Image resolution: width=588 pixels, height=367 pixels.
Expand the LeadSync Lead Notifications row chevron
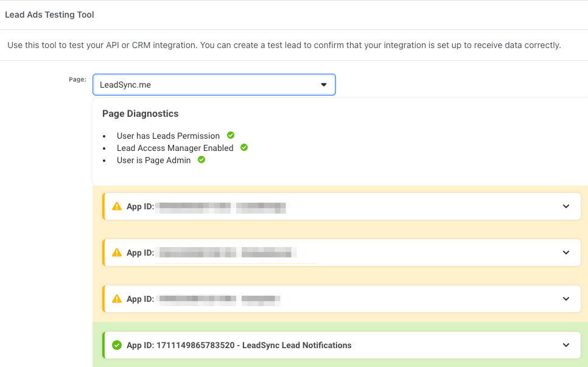pyautogui.click(x=565, y=344)
